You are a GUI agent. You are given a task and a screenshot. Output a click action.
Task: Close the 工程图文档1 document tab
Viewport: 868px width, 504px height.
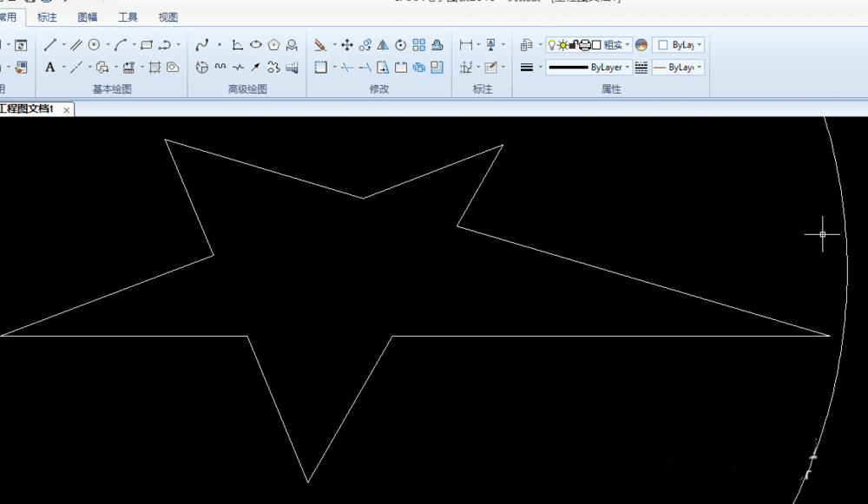point(67,110)
